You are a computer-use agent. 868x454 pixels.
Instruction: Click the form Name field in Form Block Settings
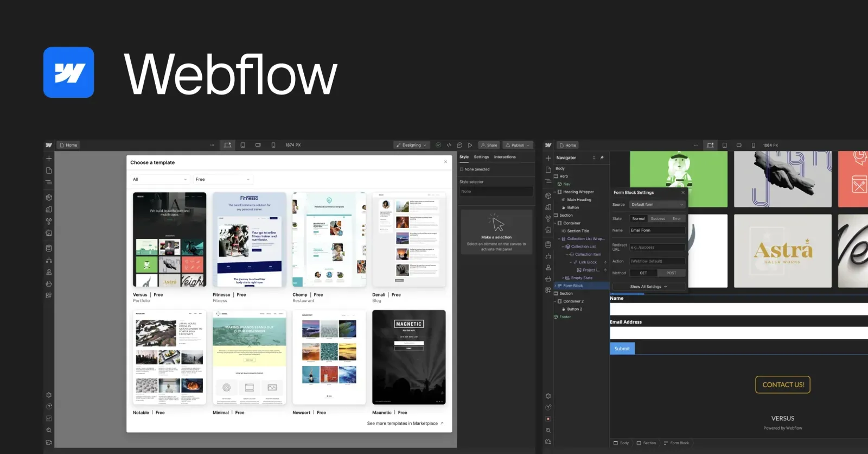(658, 230)
